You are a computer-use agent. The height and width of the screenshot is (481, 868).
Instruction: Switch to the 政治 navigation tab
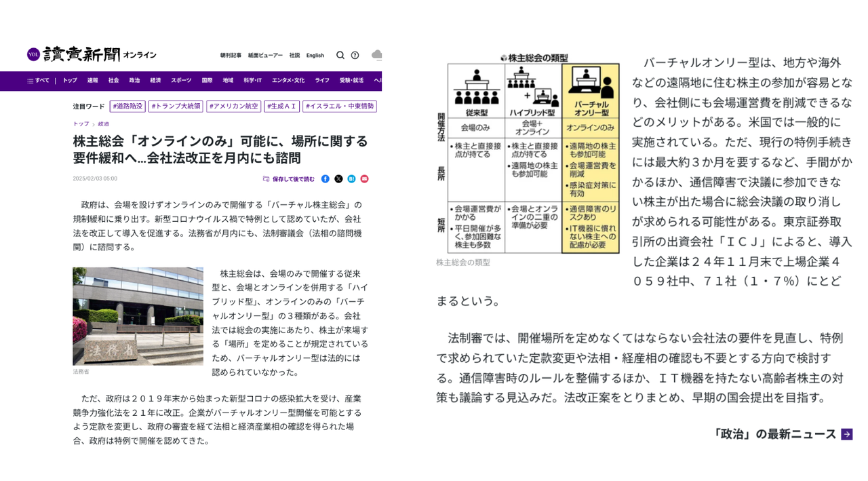(x=134, y=80)
